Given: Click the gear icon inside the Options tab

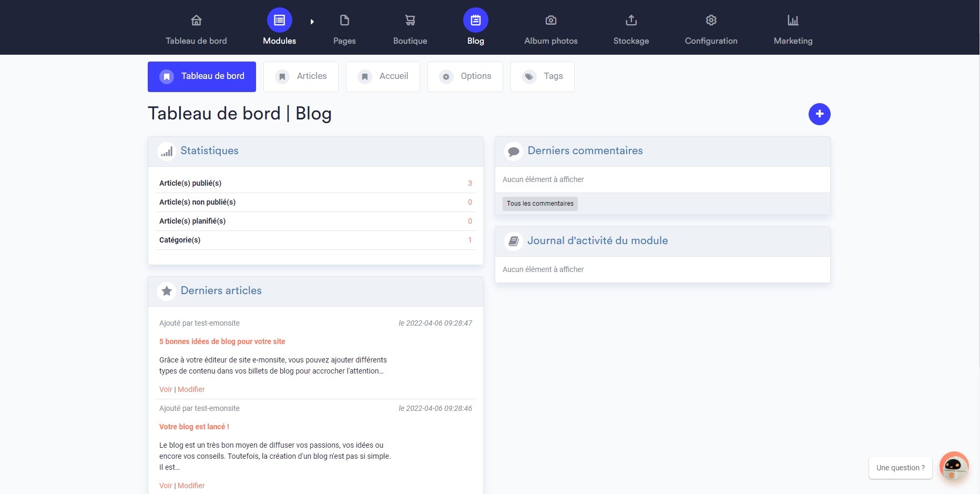Looking at the screenshot, I should pyautogui.click(x=446, y=76).
